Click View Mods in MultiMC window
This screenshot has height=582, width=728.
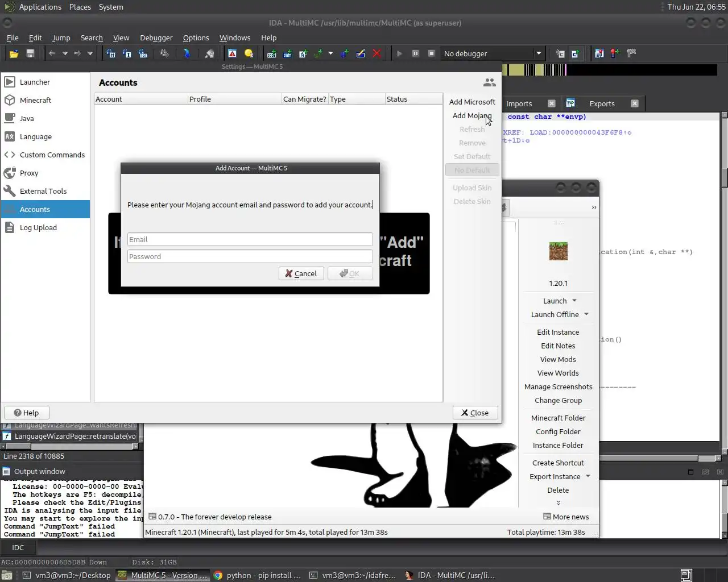[x=558, y=359]
